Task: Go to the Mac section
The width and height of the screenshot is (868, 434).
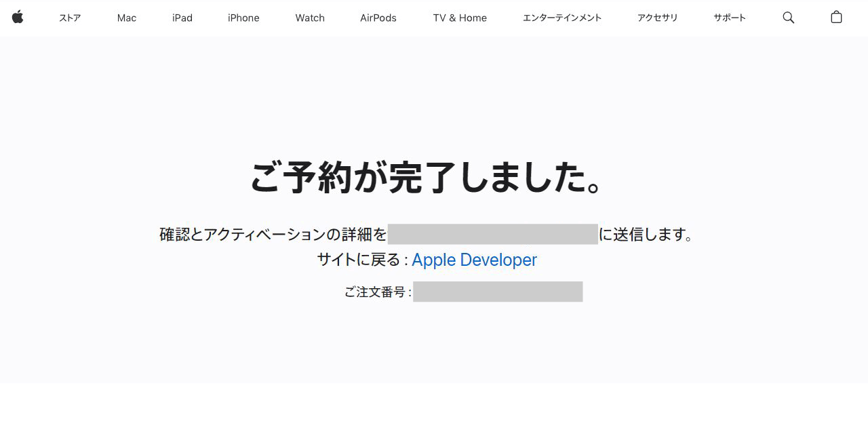Action: pos(127,18)
